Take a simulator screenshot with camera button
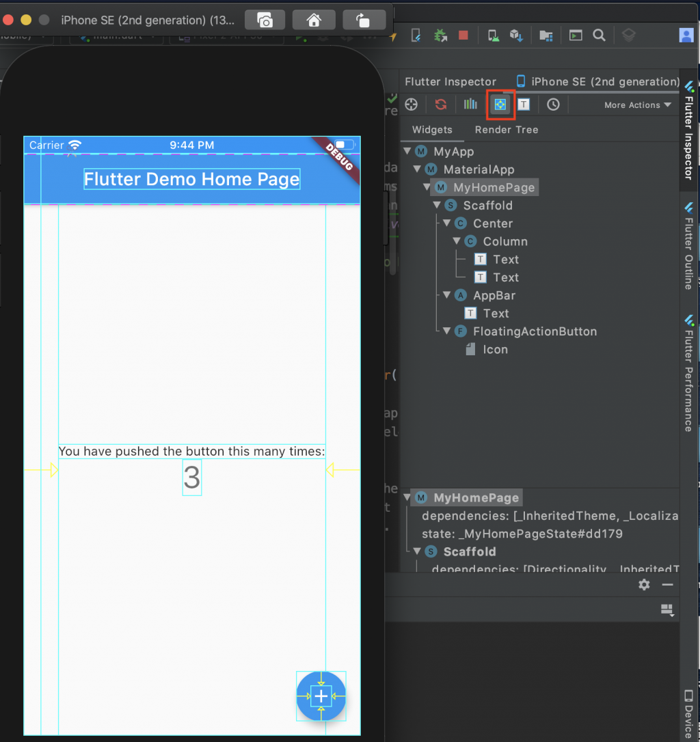The height and width of the screenshot is (742, 700). (265, 20)
